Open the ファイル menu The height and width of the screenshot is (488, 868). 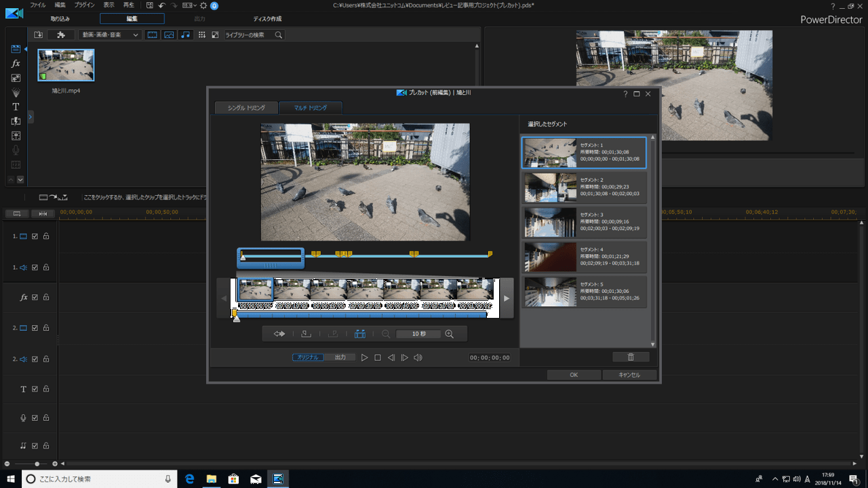(38, 5)
